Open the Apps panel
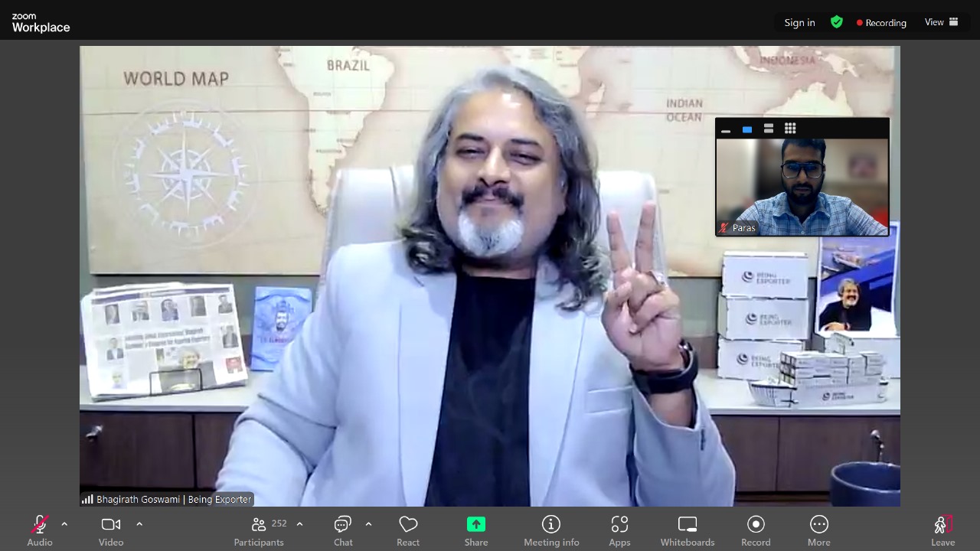Screen dimensions: 980x551 (x=619, y=523)
